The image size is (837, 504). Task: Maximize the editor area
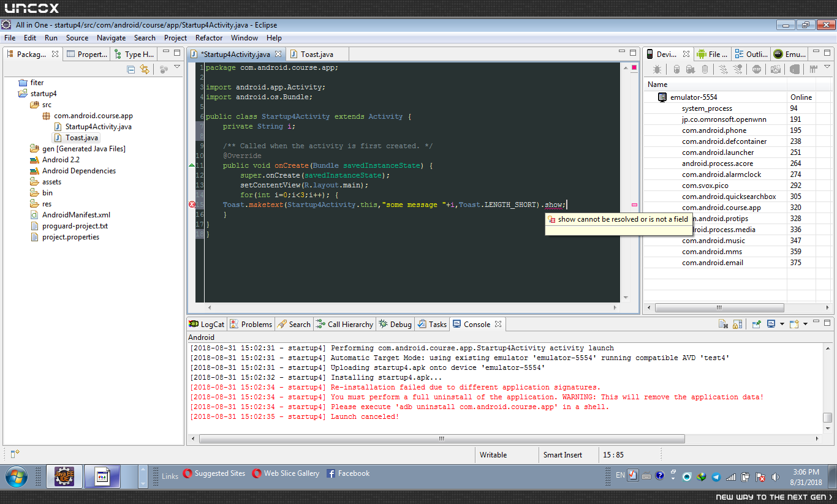point(633,53)
